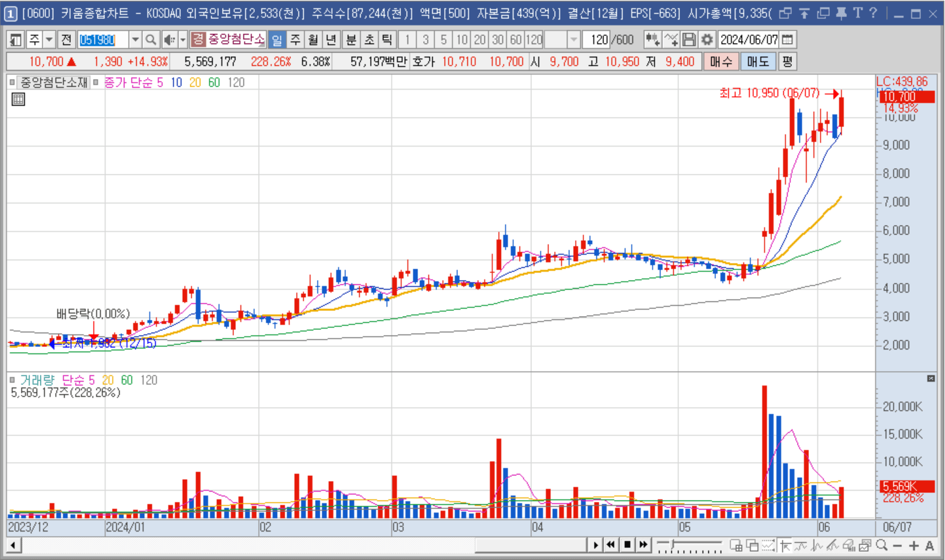Expand the 중앙첨단소재 price pane toggle square

tap(12, 82)
